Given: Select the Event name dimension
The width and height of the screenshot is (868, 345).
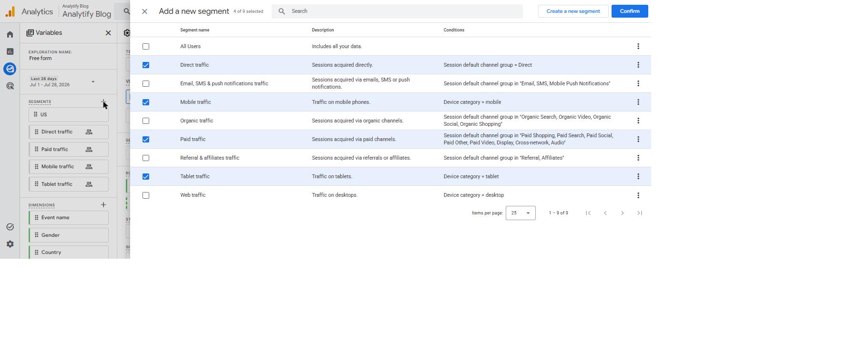Looking at the screenshot, I should click(x=69, y=218).
